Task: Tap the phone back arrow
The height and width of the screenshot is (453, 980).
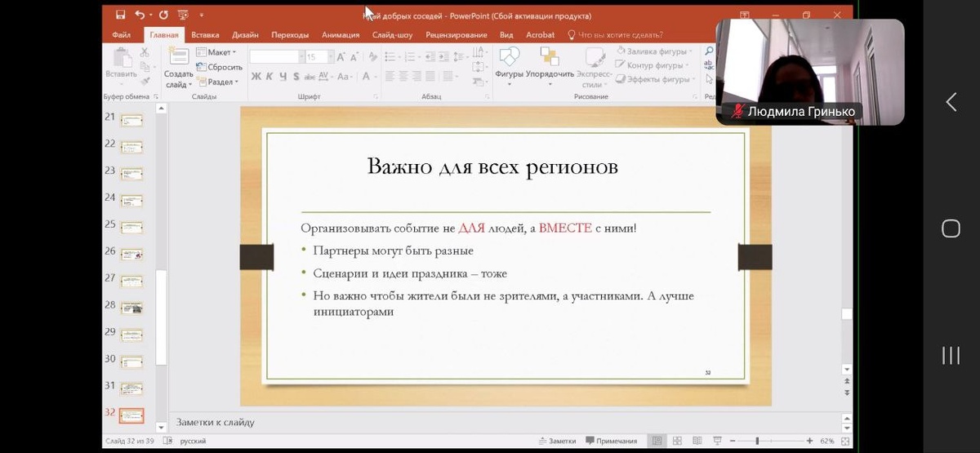Action: tap(951, 102)
